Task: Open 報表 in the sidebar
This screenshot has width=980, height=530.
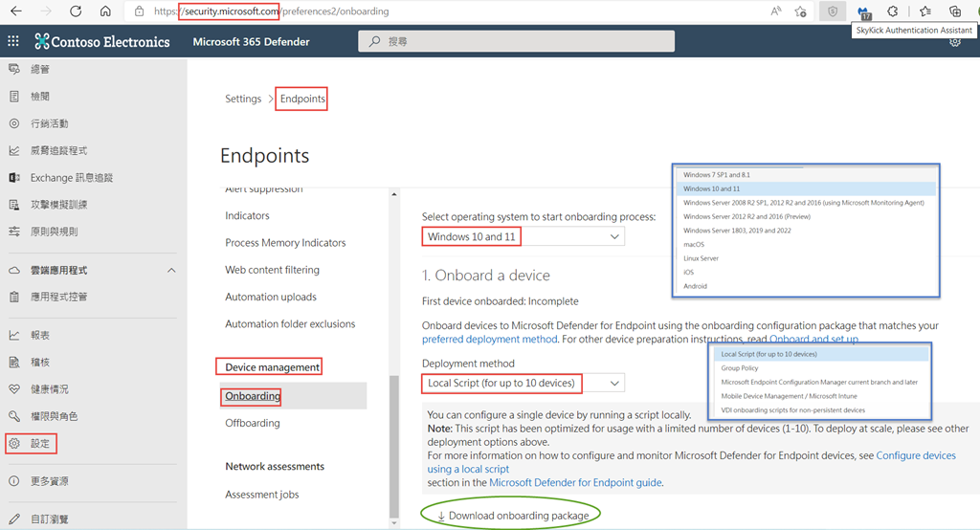Action: 40,336
